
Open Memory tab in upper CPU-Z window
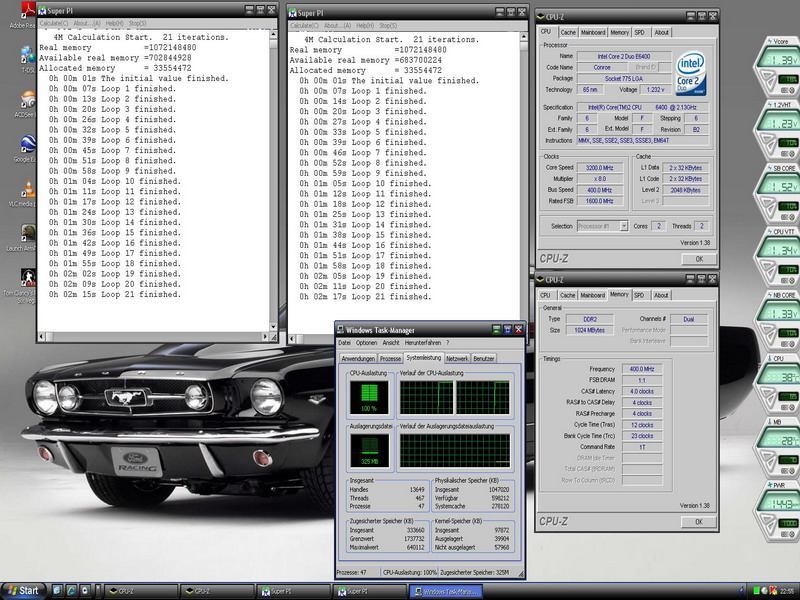point(619,32)
